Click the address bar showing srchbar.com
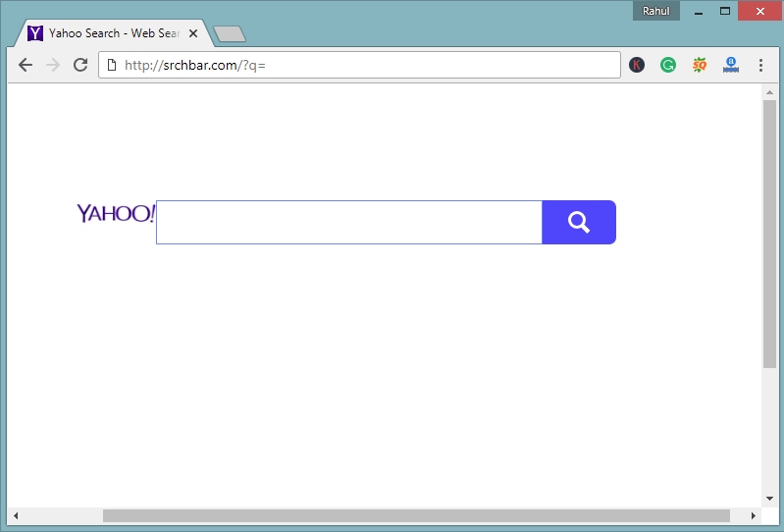Image resolution: width=784 pixels, height=532 pixels. pos(359,65)
